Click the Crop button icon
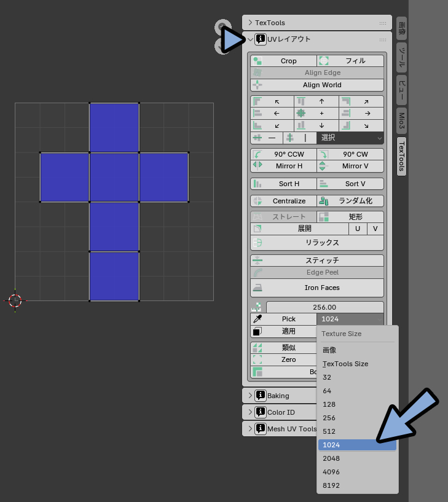Screen dimensions: 448x502 tap(258, 61)
